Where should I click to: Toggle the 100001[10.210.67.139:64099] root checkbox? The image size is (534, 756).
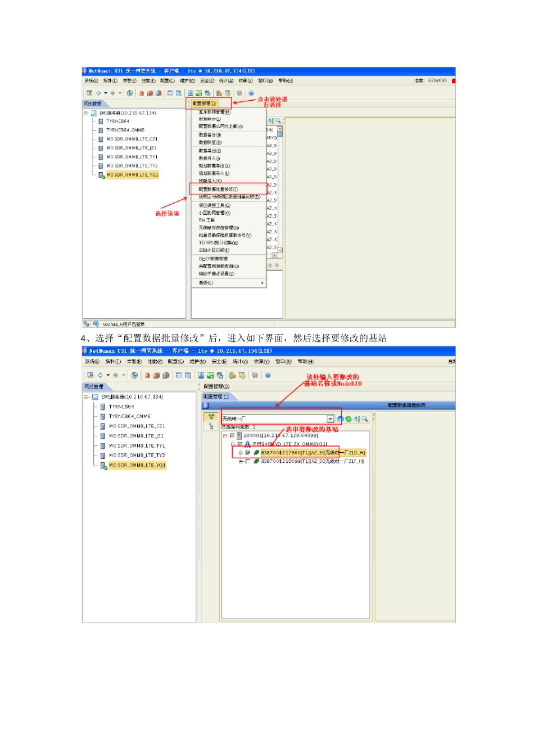point(232,435)
